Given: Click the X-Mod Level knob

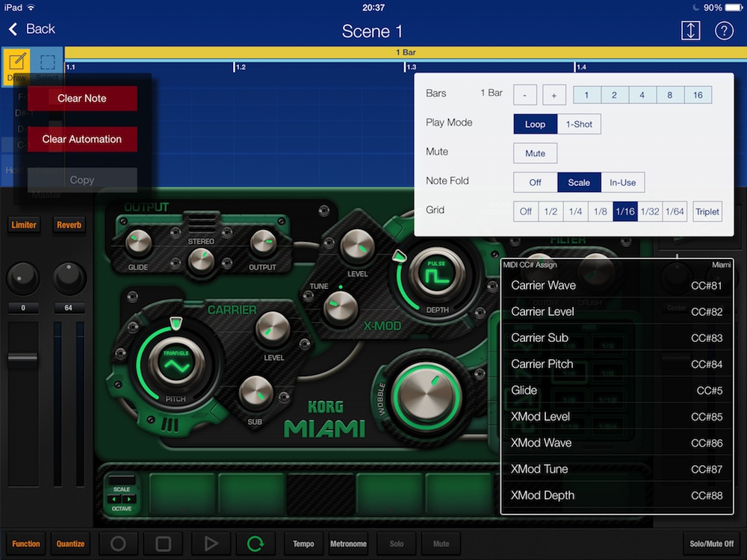Looking at the screenshot, I should tap(357, 246).
